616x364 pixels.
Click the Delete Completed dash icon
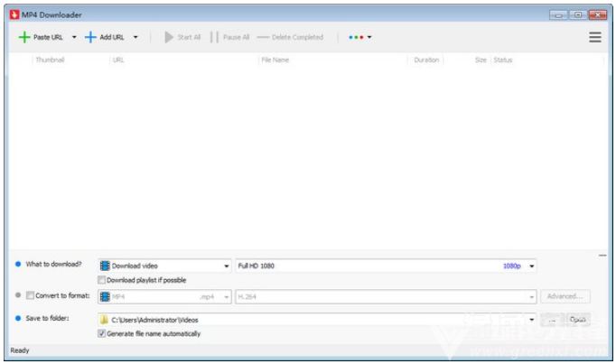pyautogui.click(x=263, y=37)
